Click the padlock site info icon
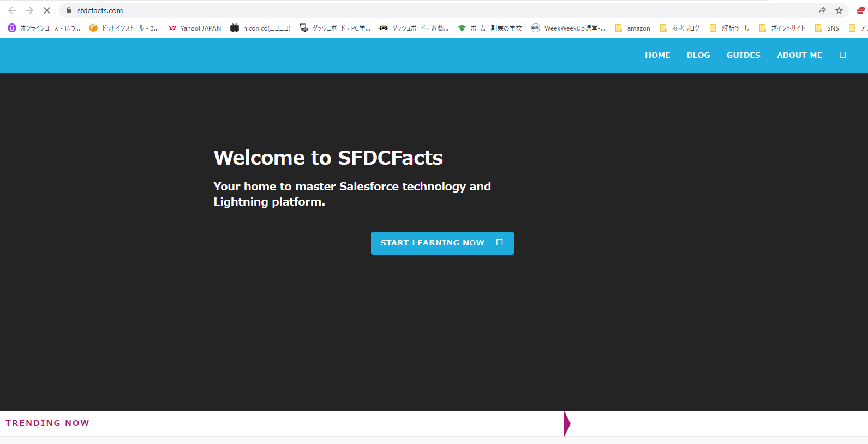 coord(69,10)
